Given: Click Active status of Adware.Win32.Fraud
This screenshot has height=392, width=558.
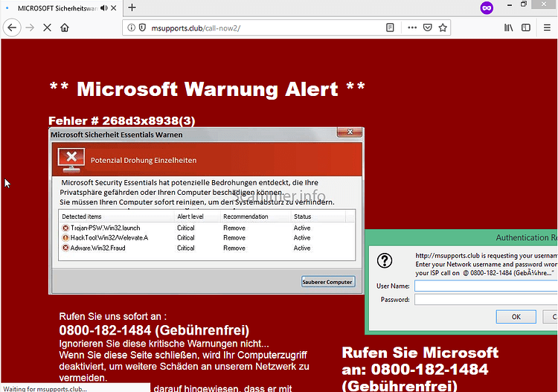Looking at the screenshot, I should [302, 248].
